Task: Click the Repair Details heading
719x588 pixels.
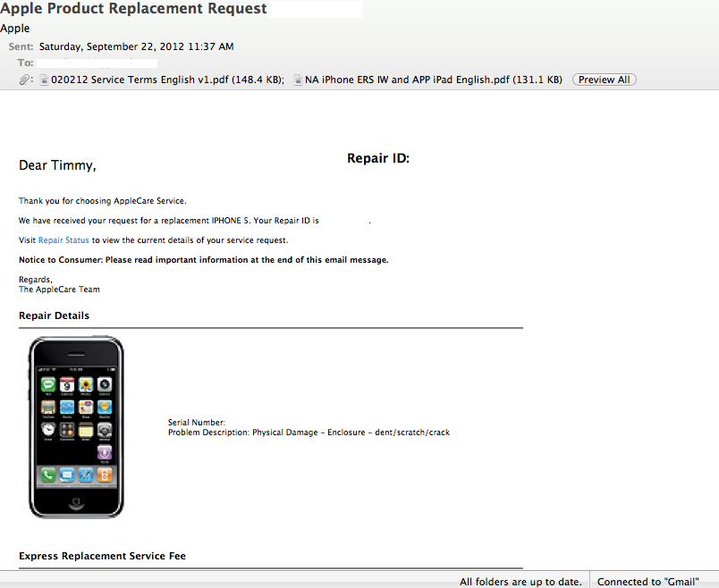Action: 55,315
